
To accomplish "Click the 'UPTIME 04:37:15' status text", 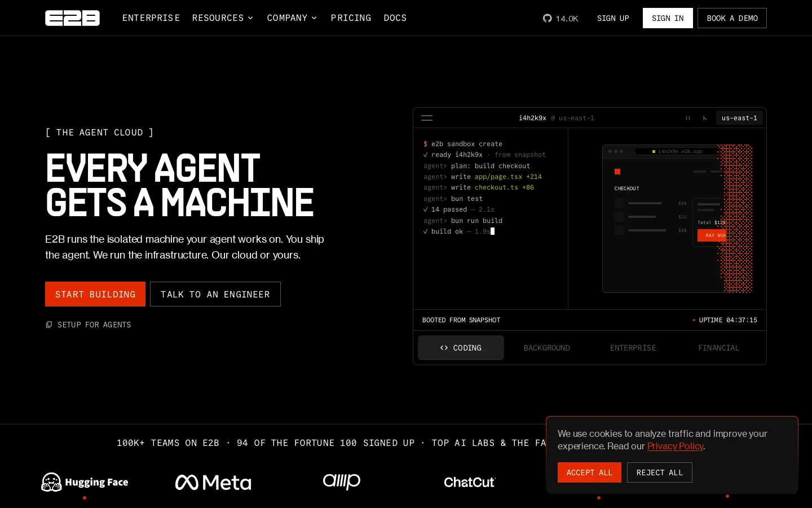I will (x=728, y=320).
